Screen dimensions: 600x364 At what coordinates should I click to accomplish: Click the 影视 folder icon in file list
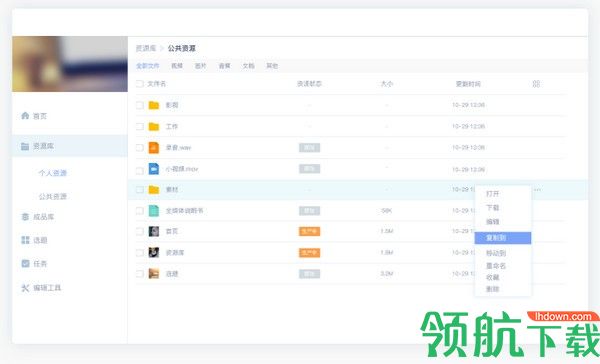click(x=154, y=105)
